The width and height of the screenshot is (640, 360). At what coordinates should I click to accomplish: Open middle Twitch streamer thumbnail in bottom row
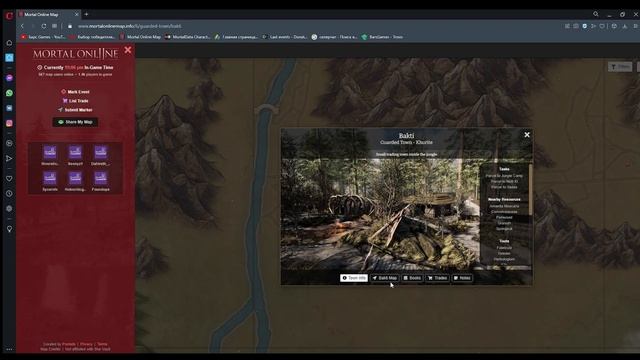75,178
